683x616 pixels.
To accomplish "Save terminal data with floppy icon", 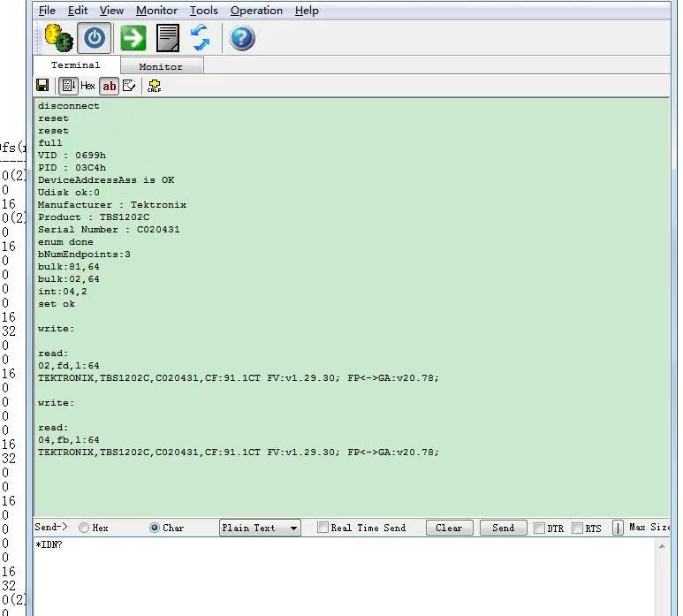I will [x=42, y=85].
